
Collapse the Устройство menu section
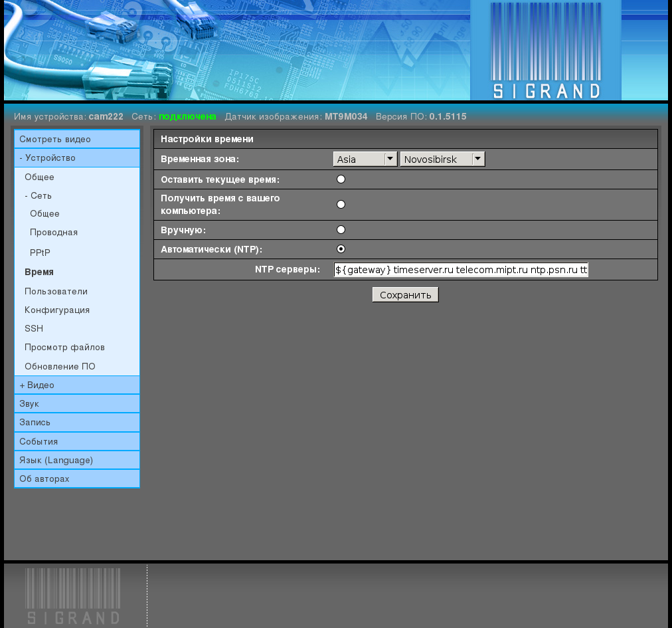point(48,158)
